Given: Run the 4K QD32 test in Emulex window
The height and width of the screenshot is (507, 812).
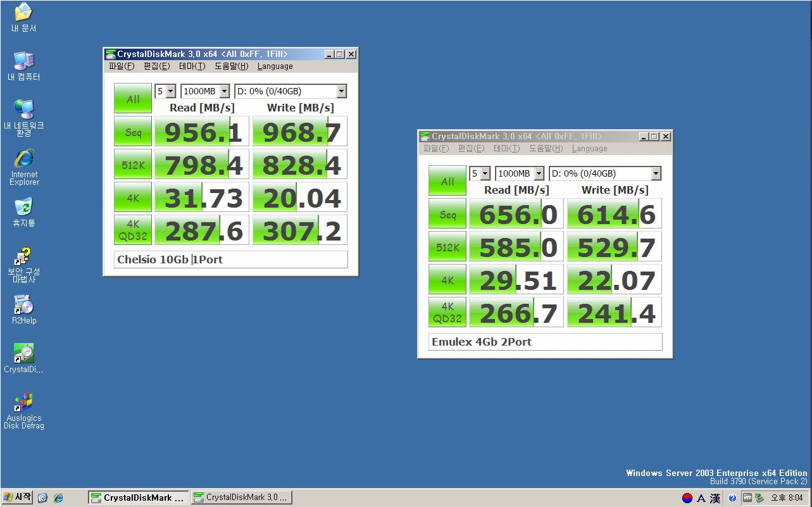Looking at the screenshot, I should coord(447,313).
